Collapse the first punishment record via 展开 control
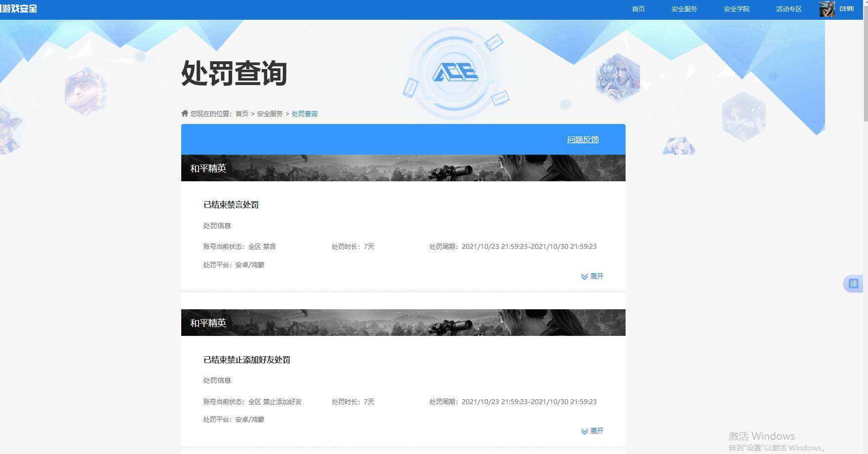 click(595, 276)
